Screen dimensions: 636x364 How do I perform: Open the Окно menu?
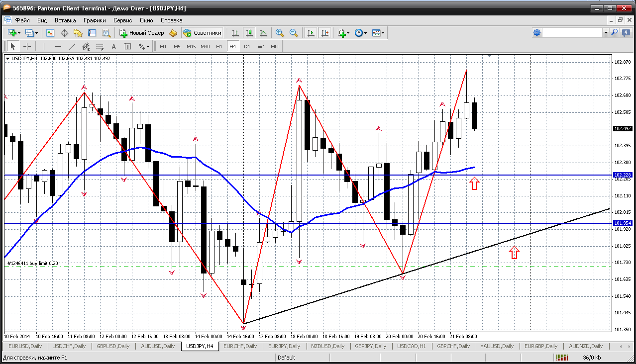pyautogui.click(x=146, y=20)
